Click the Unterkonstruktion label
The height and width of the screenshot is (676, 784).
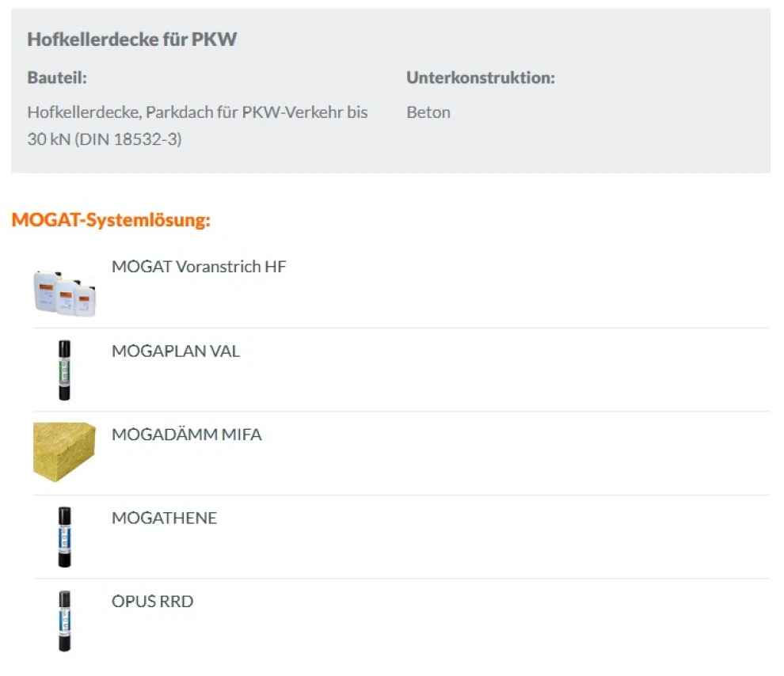[481, 78]
